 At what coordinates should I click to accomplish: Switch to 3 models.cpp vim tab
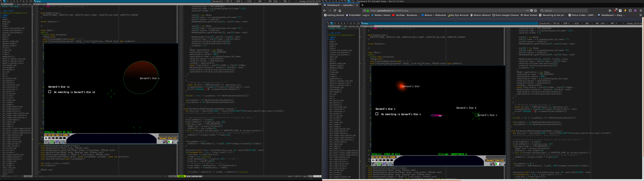pyautogui.click(x=40, y=4)
